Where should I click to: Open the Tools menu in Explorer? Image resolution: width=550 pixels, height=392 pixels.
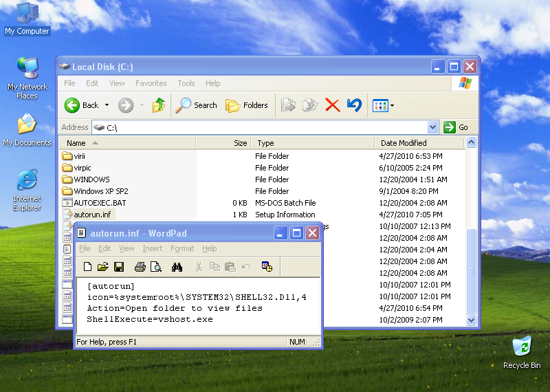(186, 83)
